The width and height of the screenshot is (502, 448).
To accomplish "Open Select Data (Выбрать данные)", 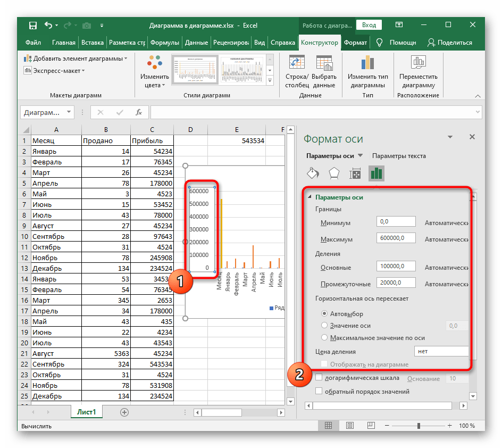I will coord(324,64).
